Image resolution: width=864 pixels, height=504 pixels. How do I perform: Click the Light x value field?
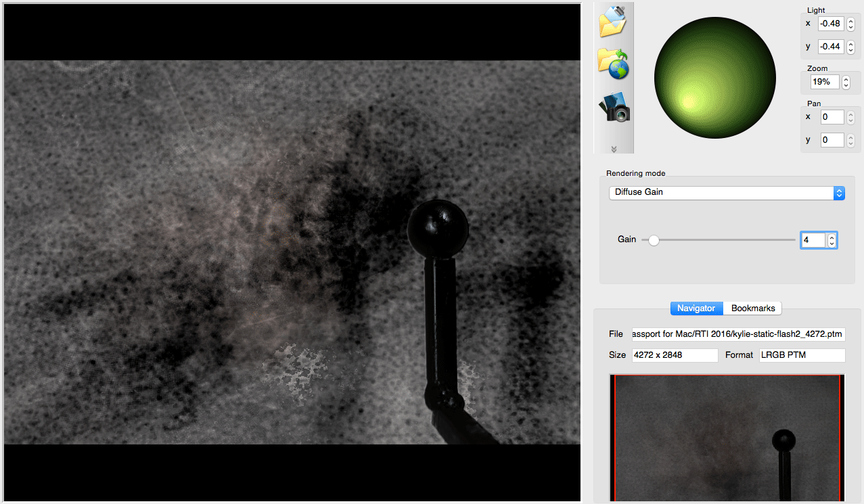[x=830, y=24]
